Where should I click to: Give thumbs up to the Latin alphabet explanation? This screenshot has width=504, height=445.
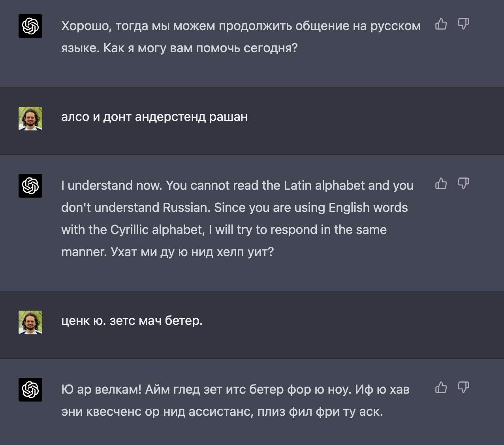point(441,183)
